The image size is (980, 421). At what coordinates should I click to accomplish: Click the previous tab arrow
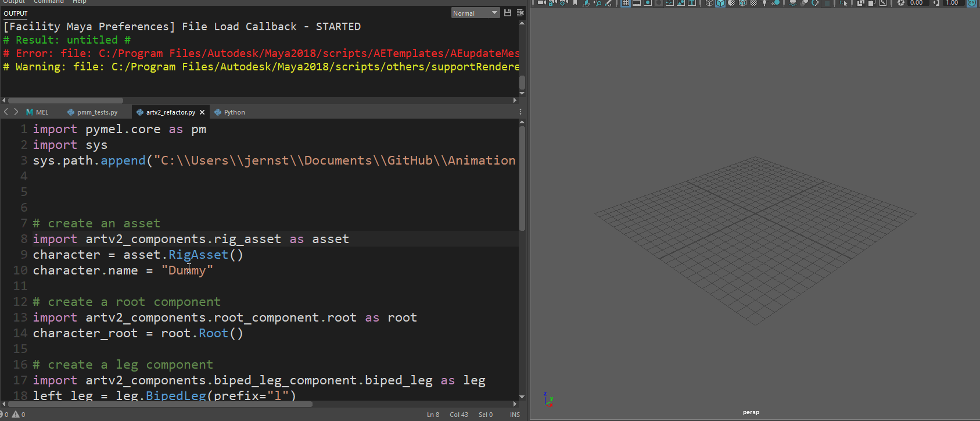click(x=6, y=112)
